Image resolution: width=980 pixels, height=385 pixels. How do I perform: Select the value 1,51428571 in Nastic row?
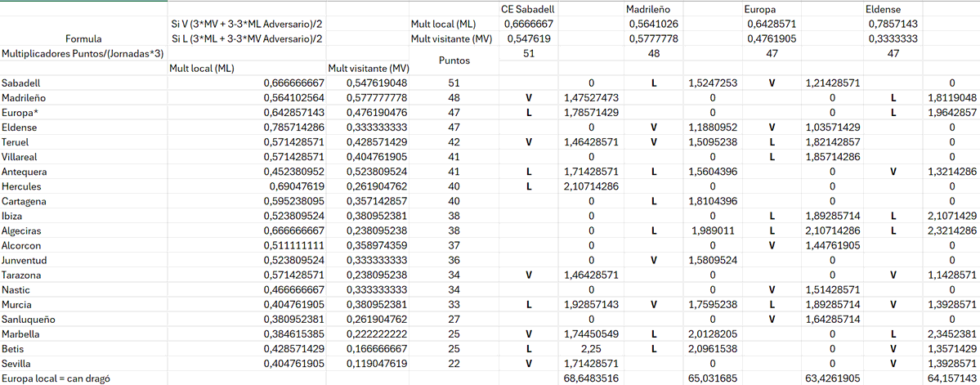click(x=833, y=290)
